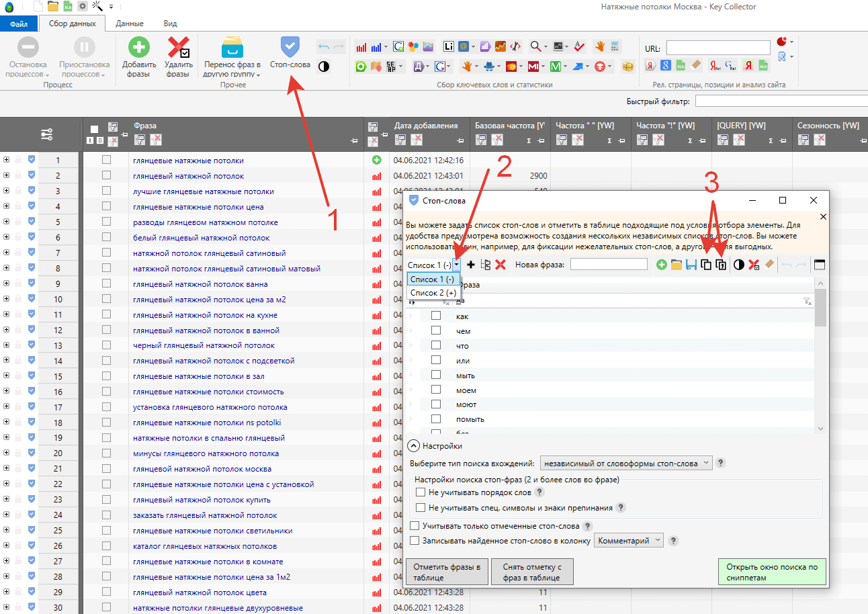Expand row 1 in the phrases table

click(6, 160)
